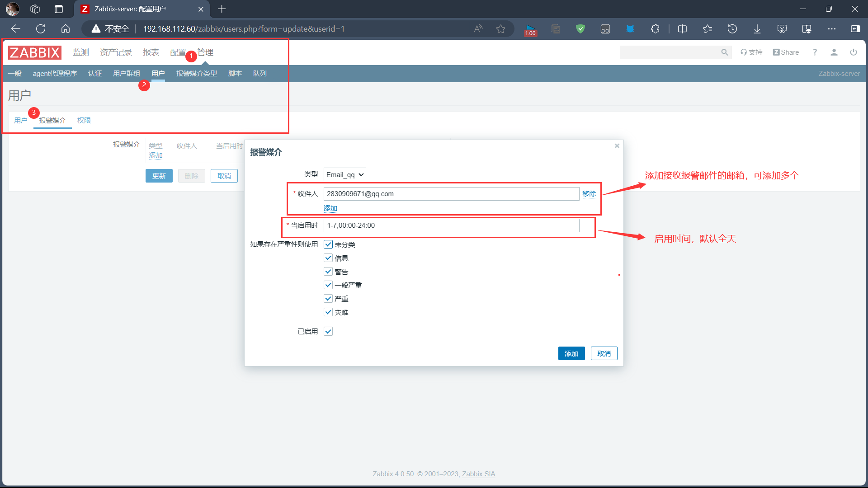Image resolution: width=868 pixels, height=488 pixels.
Task: Go to 报警媒介类型 submenu
Action: click(197, 74)
